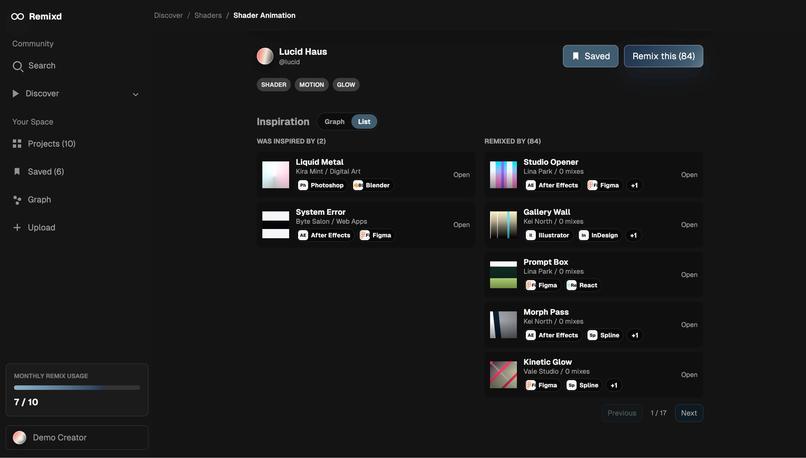This screenshot has width=806, height=458.
Task: Open the Liquid Metal project
Action: [461, 175]
